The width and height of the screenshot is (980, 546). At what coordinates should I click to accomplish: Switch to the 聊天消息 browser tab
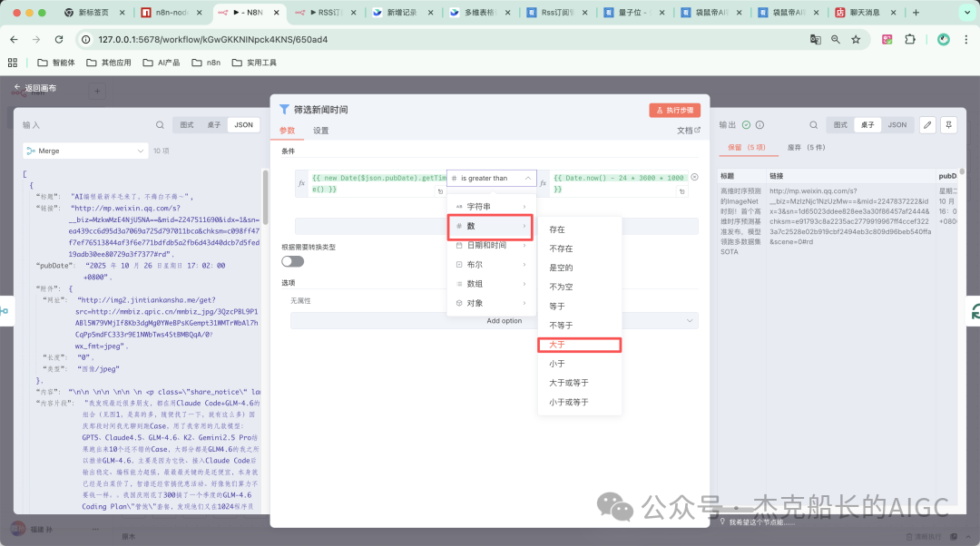click(865, 13)
